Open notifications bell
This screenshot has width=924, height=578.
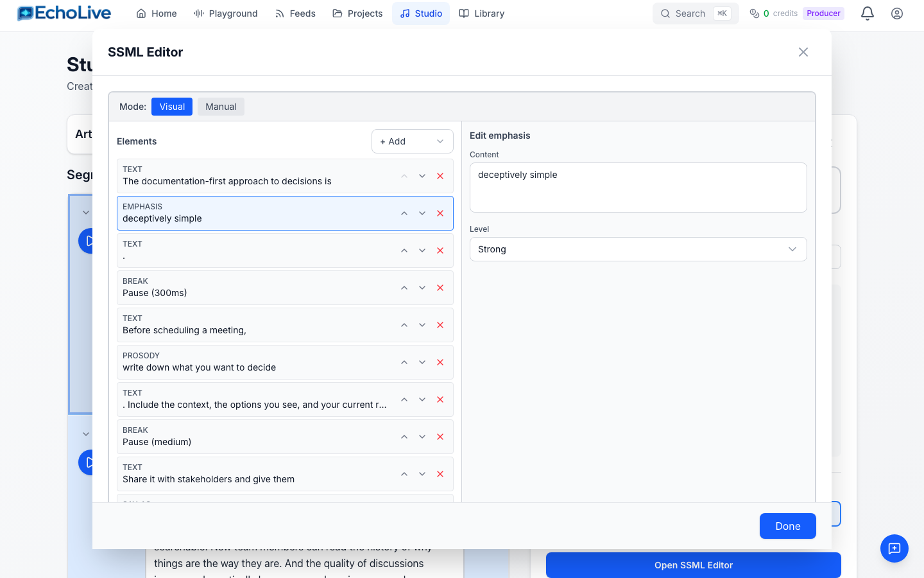(x=867, y=13)
